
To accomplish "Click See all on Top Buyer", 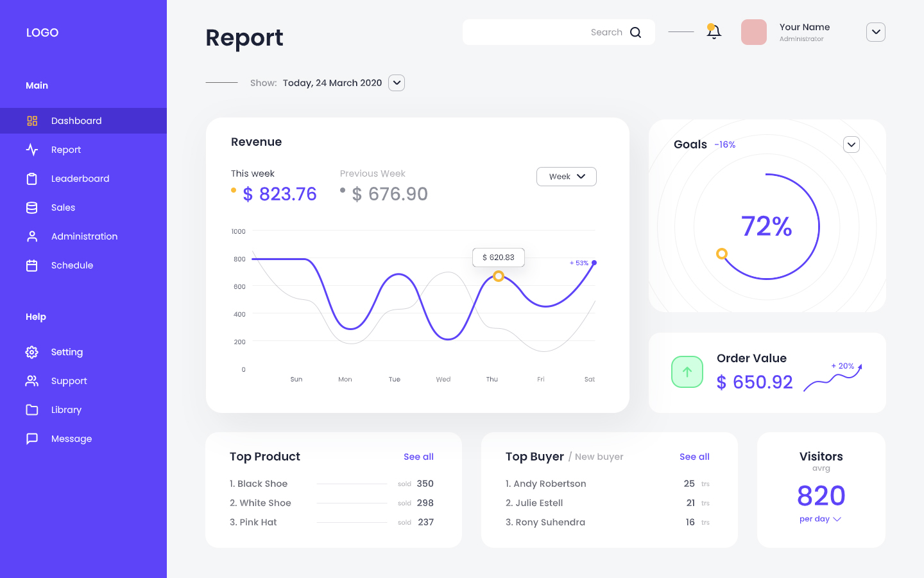I will pos(694,456).
